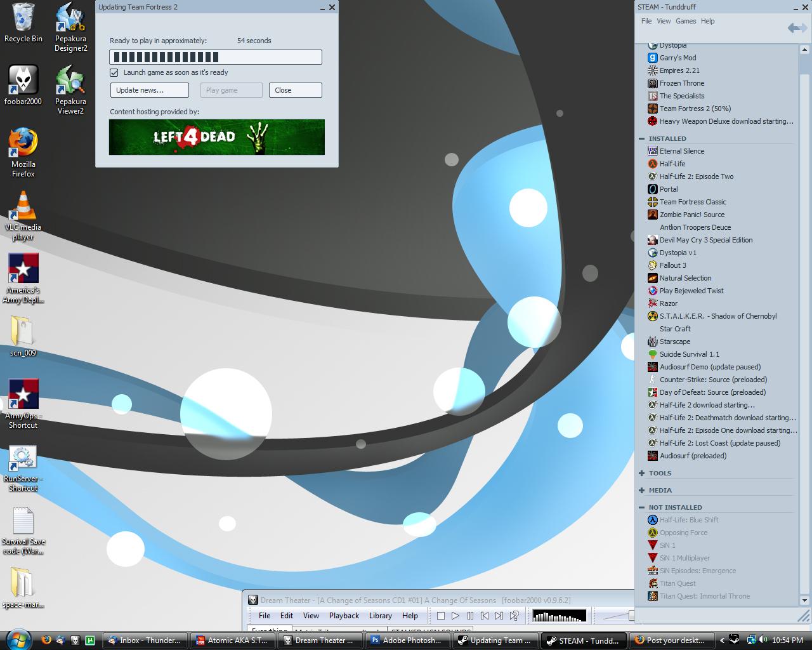Image resolution: width=812 pixels, height=650 pixels.
Task: Click the Update news... button
Action: click(x=150, y=90)
